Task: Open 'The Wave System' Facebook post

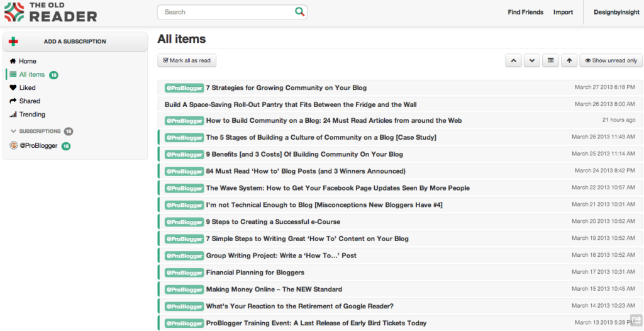Action: point(338,188)
